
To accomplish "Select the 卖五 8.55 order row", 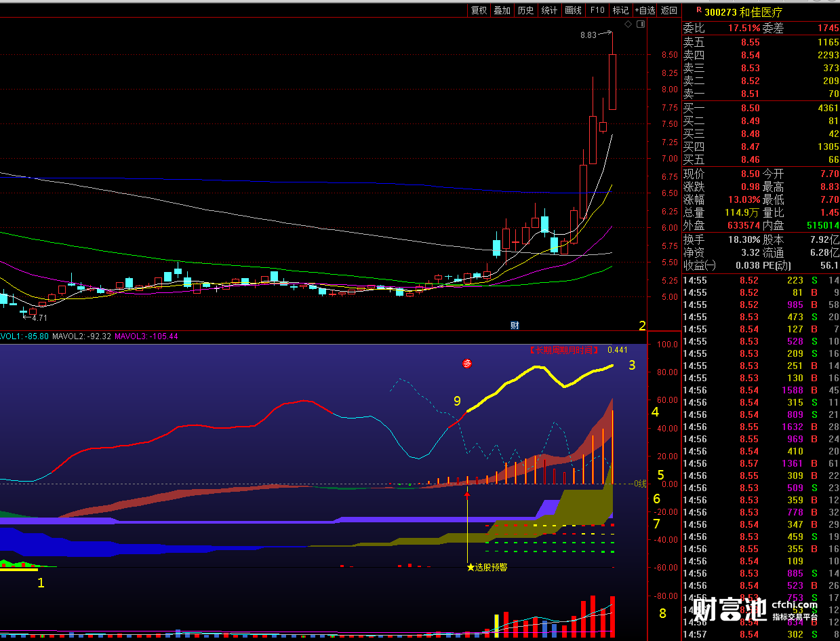I will tap(761, 42).
